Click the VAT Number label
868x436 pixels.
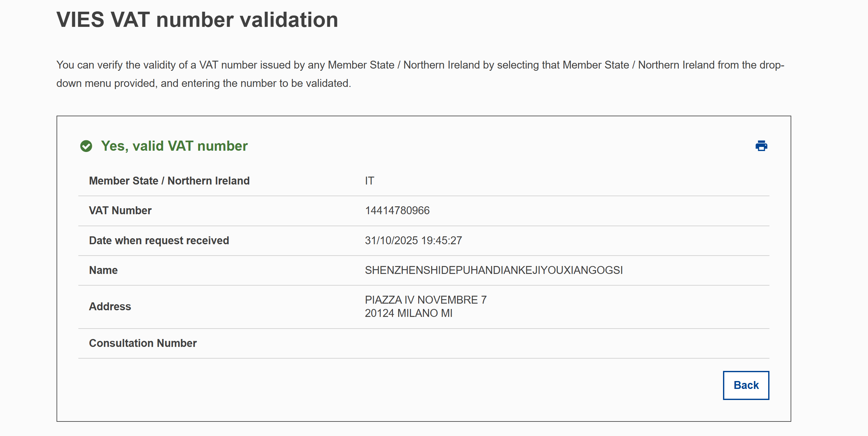[x=120, y=211]
